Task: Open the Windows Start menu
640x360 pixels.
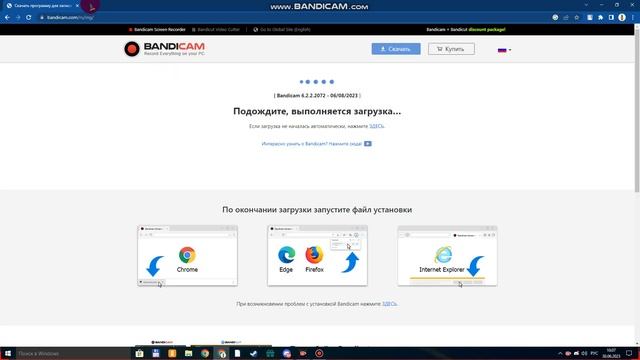Action: (x=7, y=353)
